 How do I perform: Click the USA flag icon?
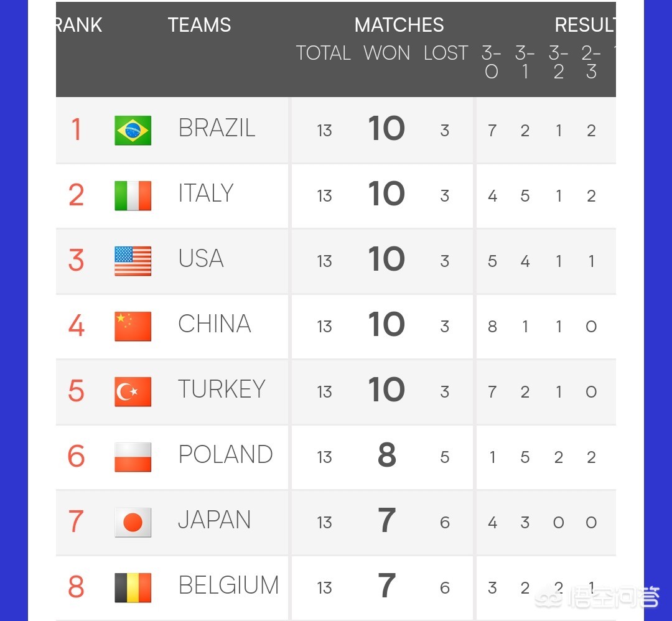(133, 261)
